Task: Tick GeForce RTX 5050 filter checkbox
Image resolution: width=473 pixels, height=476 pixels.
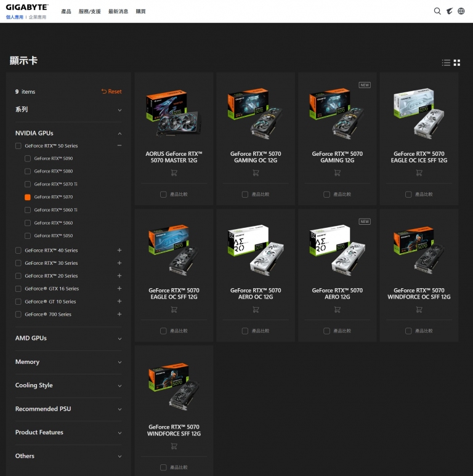Action: (x=28, y=236)
